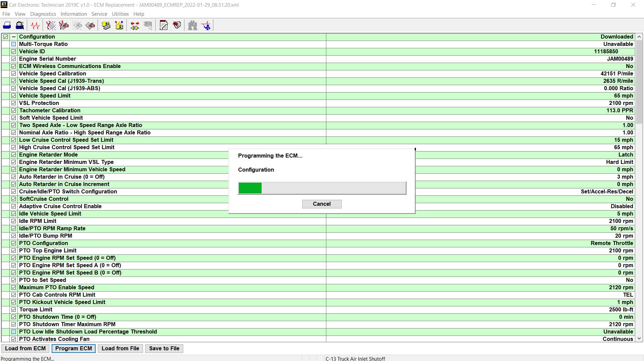Uncheck the Engine Serial Number checkbox
Viewport: 644px width, 361px height.
13,59
